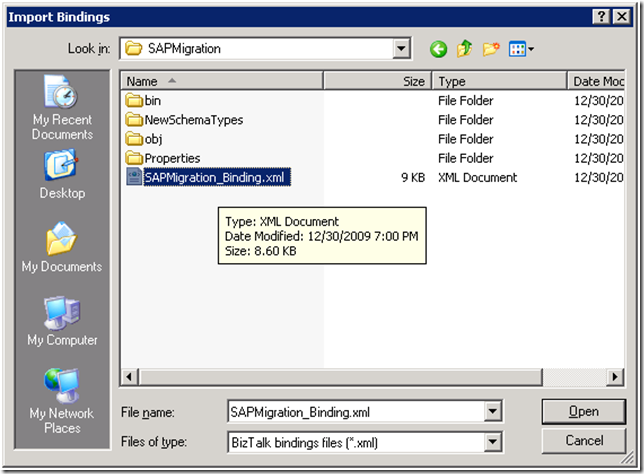Create a new folder icon
This screenshot has width=644, height=474.
coord(491,49)
